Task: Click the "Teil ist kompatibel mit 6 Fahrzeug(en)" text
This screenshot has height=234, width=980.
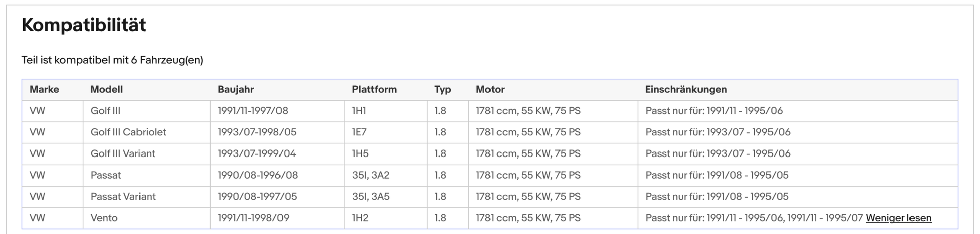Action: [112, 60]
